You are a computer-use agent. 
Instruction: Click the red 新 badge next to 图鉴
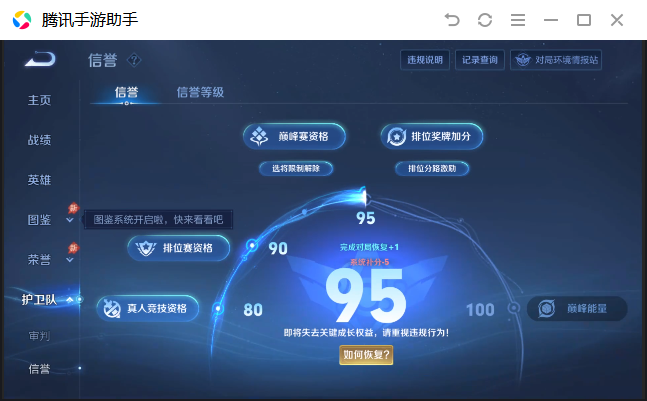pos(73,208)
